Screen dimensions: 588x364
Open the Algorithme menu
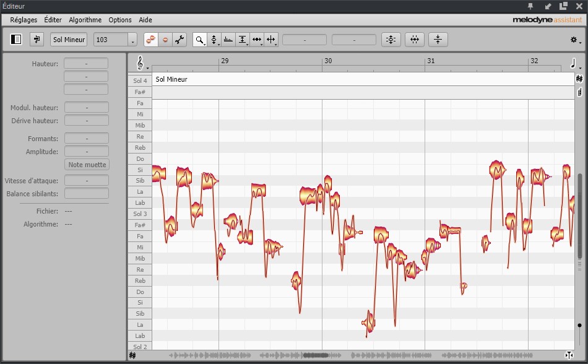[85, 20]
